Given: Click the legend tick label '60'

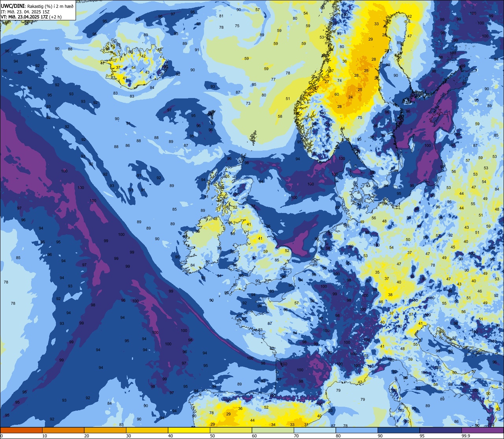Looking at the screenshot, I should (x=254, y=436).
